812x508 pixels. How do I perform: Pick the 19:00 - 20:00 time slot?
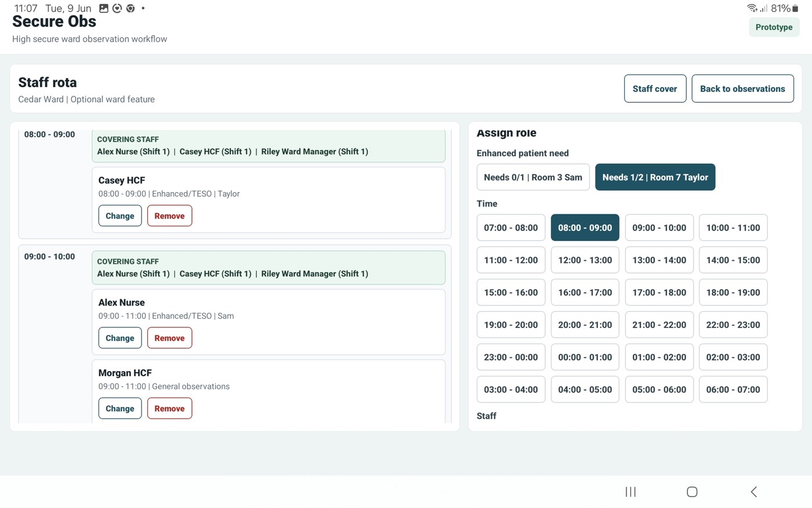coord(510,325)
